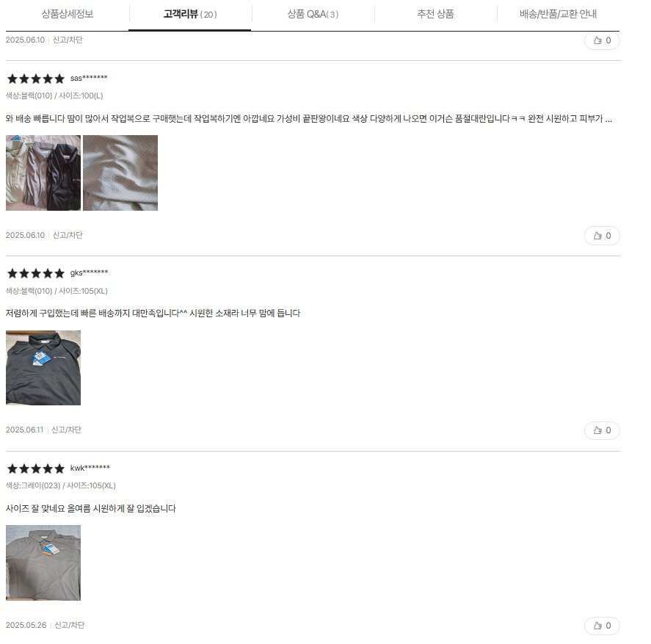Select the 고객리뷰 (20) tab
This screenshot has height=644, width=651.
pos(190,14)
